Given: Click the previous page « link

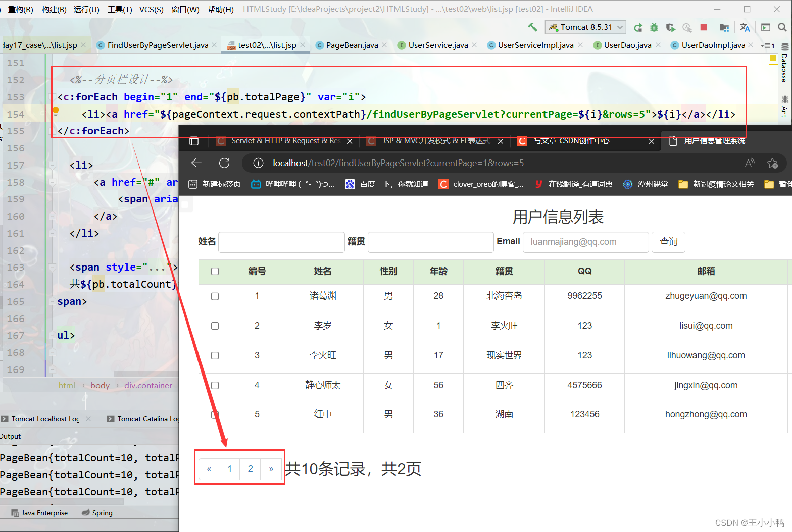Looking at the screenshot, I should (x=209, y=469).
